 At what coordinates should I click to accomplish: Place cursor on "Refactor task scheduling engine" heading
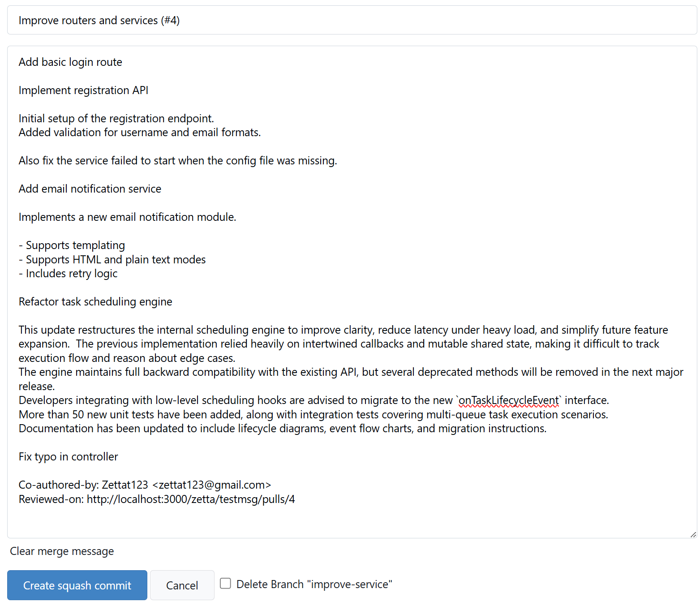point(95,302)
